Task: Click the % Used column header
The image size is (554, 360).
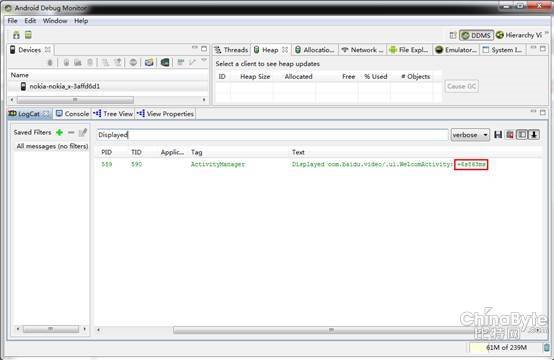Action: pyautogui.click(x=375, y=77)
